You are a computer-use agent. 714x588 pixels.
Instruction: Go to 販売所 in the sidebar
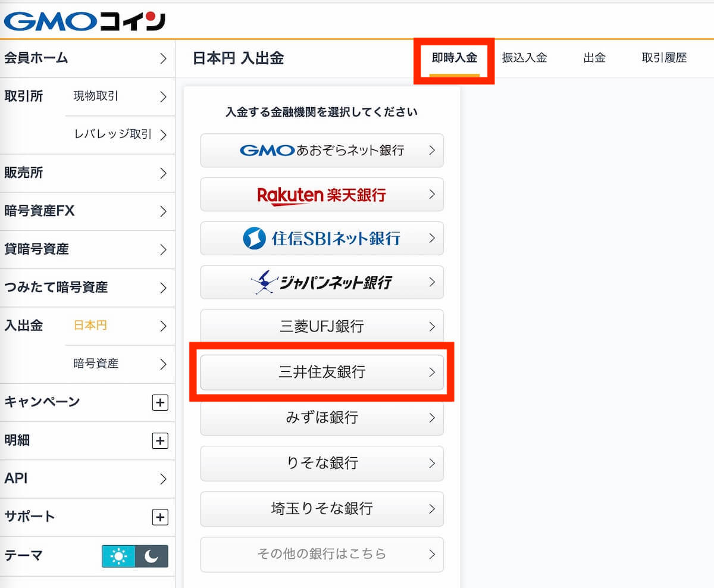point(87,173)
